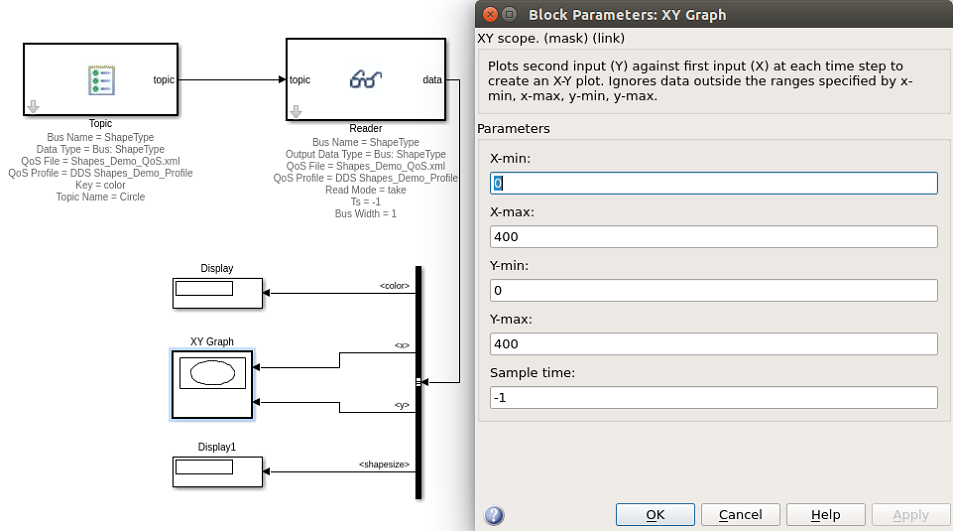The image size is (953, 531).
Task: Click the 'Read Mode = take' annotation
Action: 365,190
